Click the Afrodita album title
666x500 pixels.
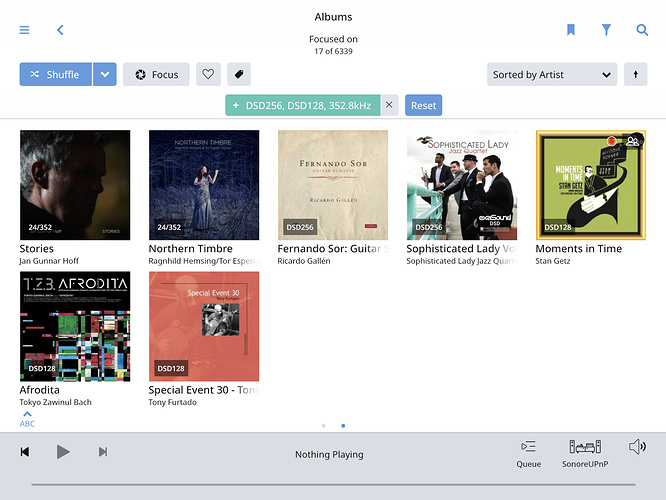40,390
